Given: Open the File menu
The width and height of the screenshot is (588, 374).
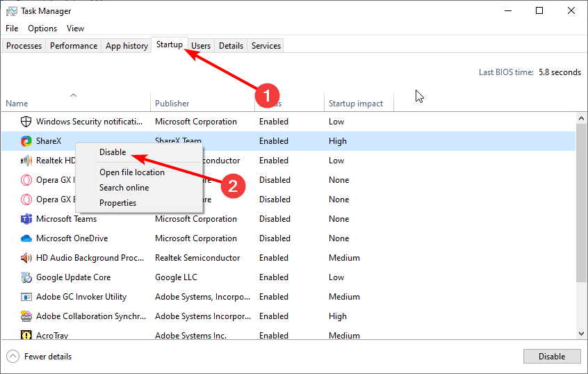Looking at the screenshot, I should click(x=12, y=29).
